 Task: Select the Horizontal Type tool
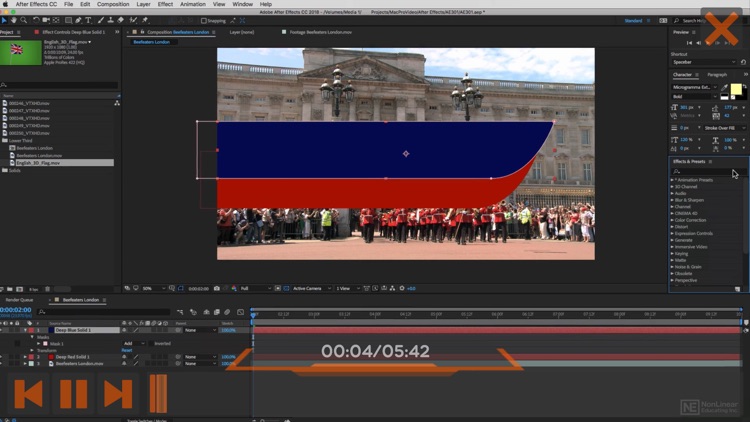point(88,20)
